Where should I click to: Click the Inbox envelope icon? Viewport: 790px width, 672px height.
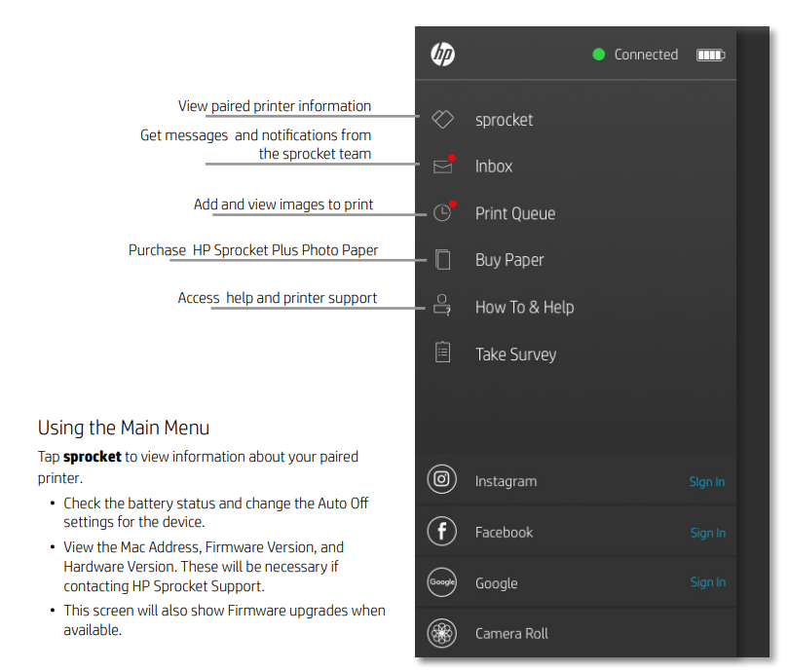coord(443,166)
